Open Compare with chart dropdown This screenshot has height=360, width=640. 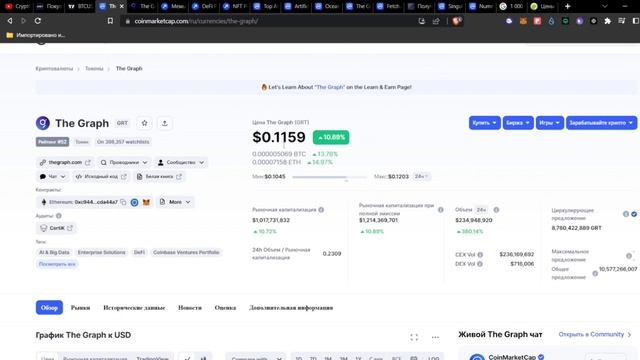click(256, 358)
